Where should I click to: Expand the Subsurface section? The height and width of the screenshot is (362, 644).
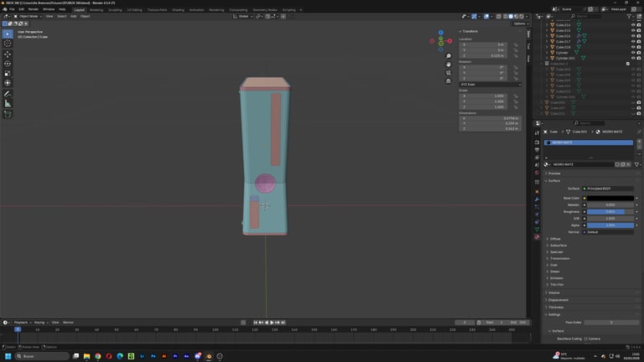(x=558, y=246)
